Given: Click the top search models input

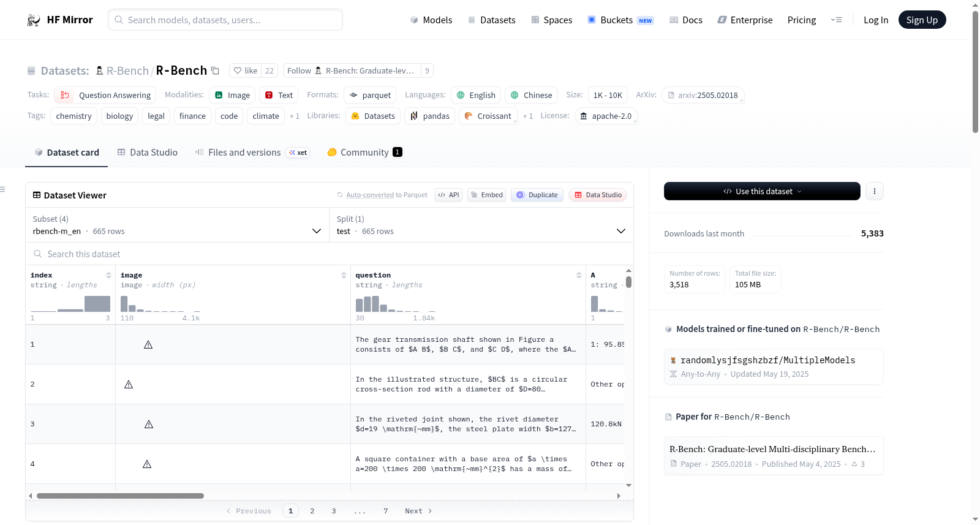Looking at the screenshot, I should click(225, 20).
